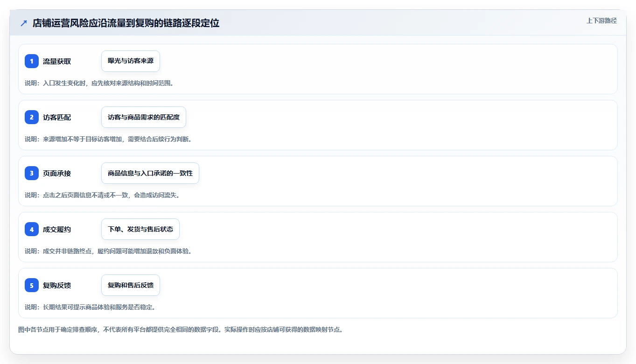Click the note 长期结果可提示商品体验和服务是否稳定
636x364 pixels.
(99, 307)
